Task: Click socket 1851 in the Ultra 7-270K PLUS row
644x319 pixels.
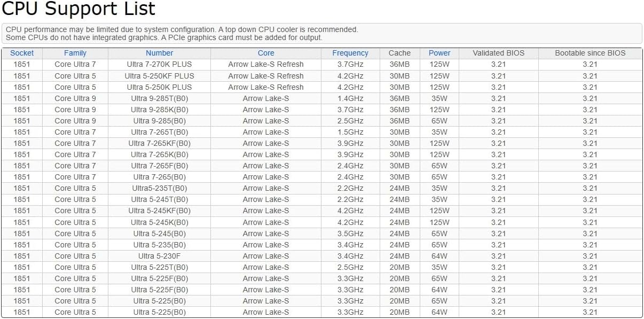Action: point(22,64)
